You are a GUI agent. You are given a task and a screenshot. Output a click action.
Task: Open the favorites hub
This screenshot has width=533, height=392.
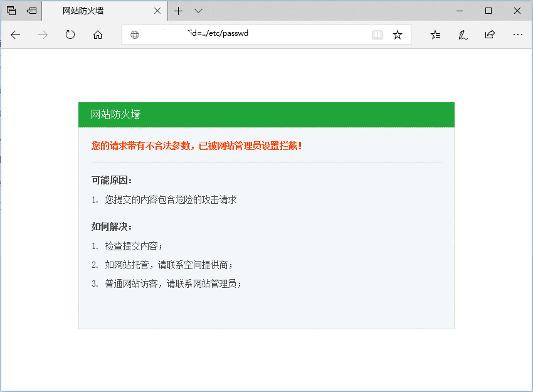(435, 34)
